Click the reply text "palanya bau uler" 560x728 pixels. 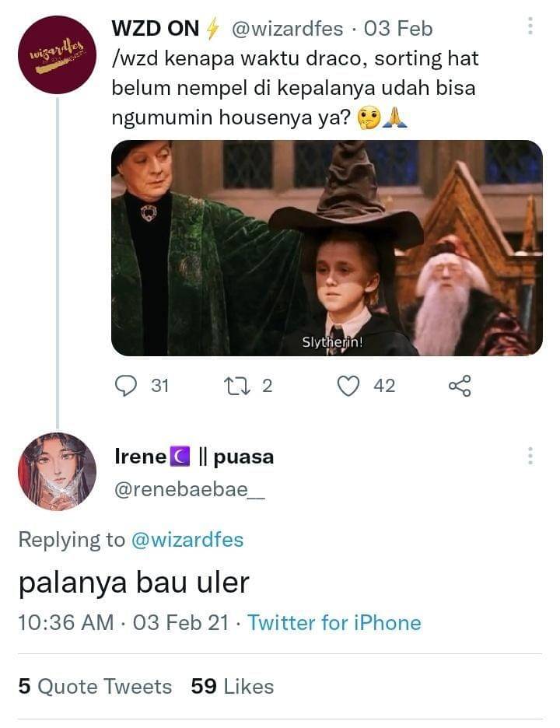(x=134, y=583)
